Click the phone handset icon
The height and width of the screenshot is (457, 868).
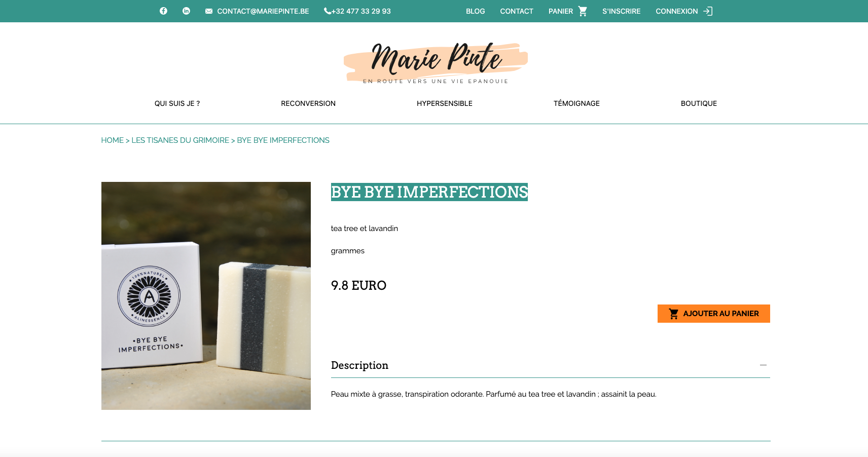pos(328,11)
